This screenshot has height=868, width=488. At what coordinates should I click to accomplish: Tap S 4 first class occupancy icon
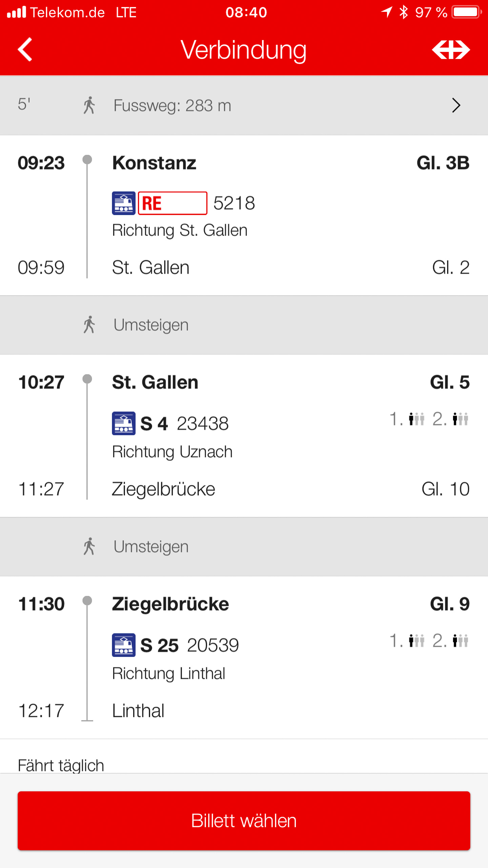[x=416, y=419]
